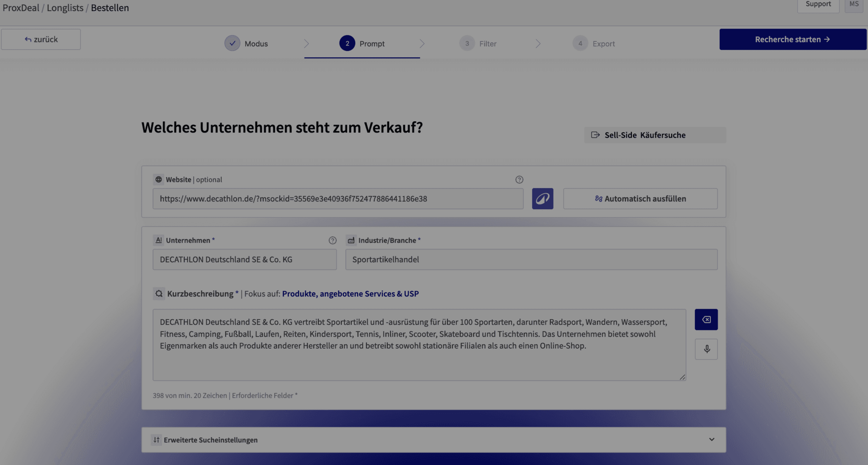Select the Prompt step tab
Screen dimensions: 868x465
click(x=362, y=43)
